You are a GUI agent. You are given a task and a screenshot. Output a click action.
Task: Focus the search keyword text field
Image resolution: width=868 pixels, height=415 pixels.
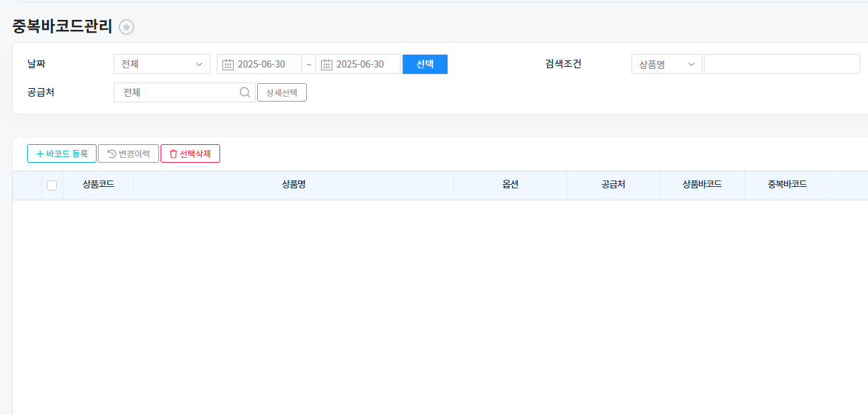(x=781, y=65)
